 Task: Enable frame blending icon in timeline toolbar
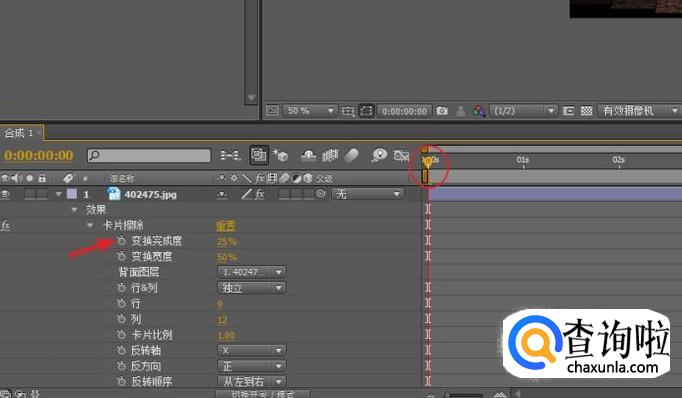(x=330, y=155)
